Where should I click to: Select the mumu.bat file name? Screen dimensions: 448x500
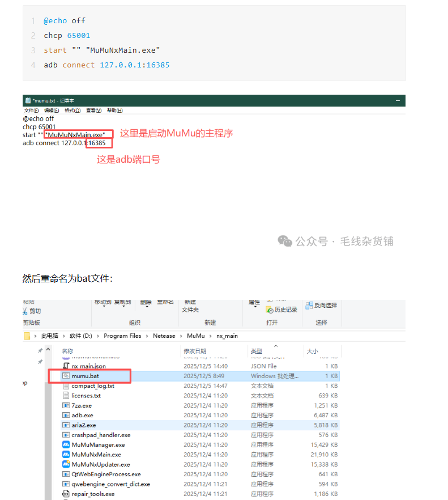85,376
